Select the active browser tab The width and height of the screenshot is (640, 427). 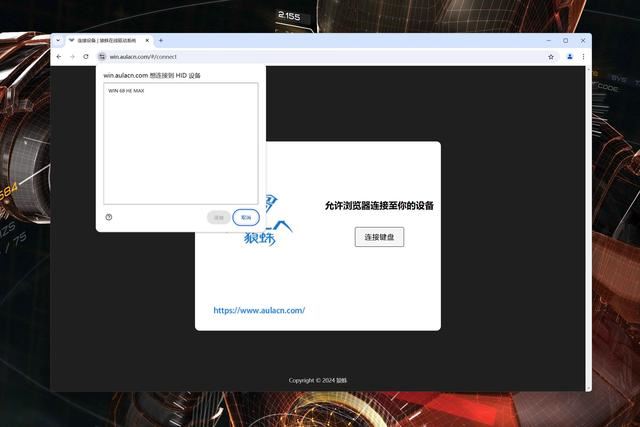click(x=109, y=40)
